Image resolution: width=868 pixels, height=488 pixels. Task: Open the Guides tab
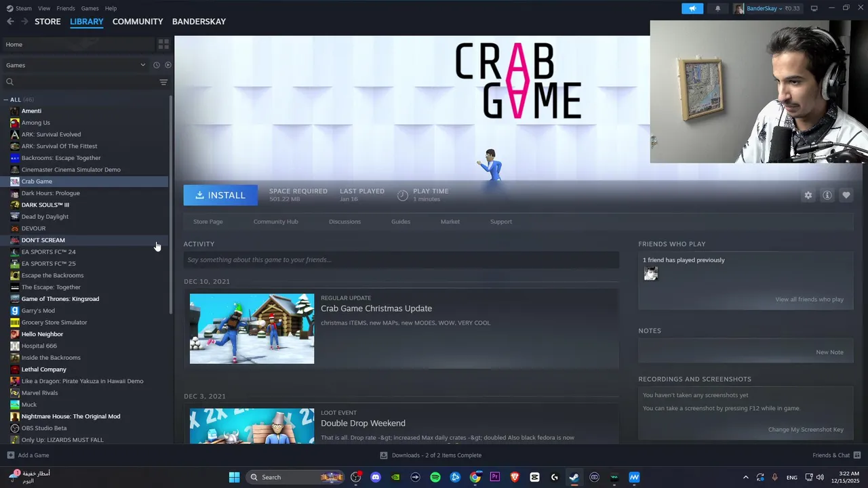tap(401, 222)
